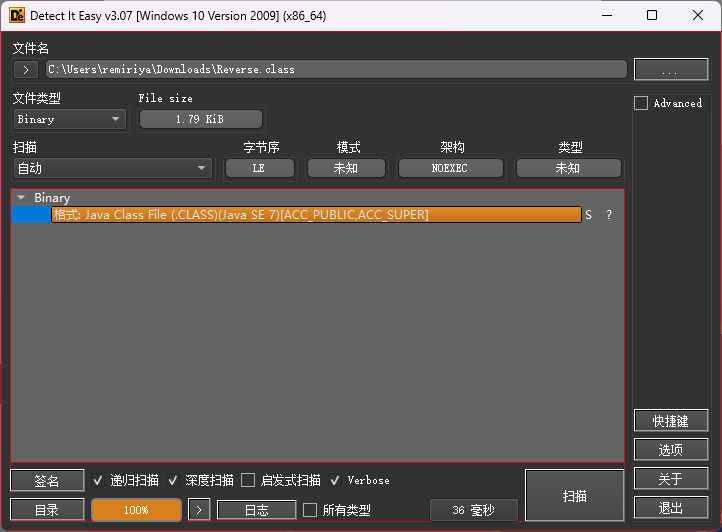Toggle the Verbose checkbox
Image resolution: width=722 pixels, height=532 pixels.
(335, 480)
